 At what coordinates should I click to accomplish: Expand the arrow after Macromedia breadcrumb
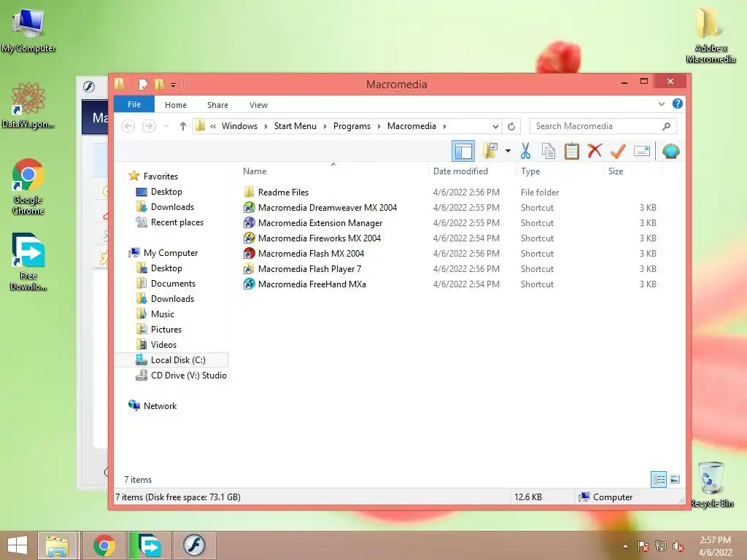click(x=444, y=126)
